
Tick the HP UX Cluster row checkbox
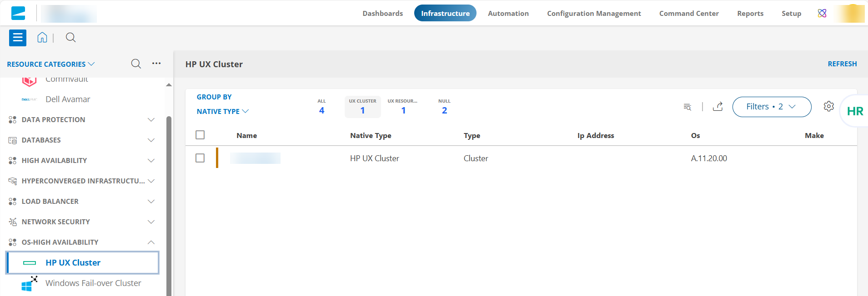pos(200,158)
